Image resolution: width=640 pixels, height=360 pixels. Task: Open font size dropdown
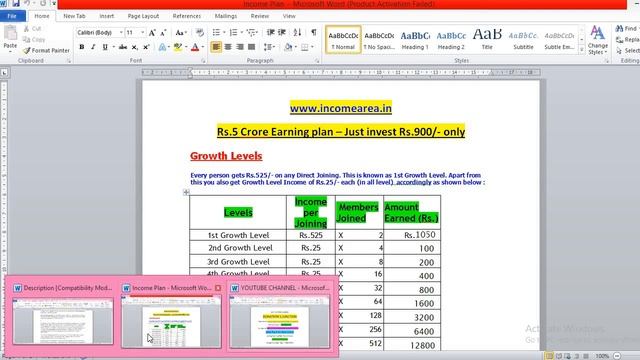point(142,33)
